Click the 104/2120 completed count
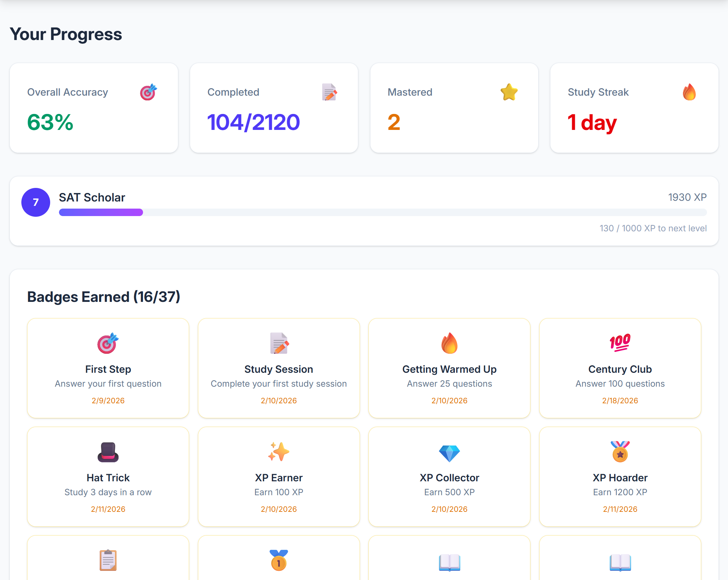Image resolution: width=728 pixels, height=580 pixels. point(254,122)
